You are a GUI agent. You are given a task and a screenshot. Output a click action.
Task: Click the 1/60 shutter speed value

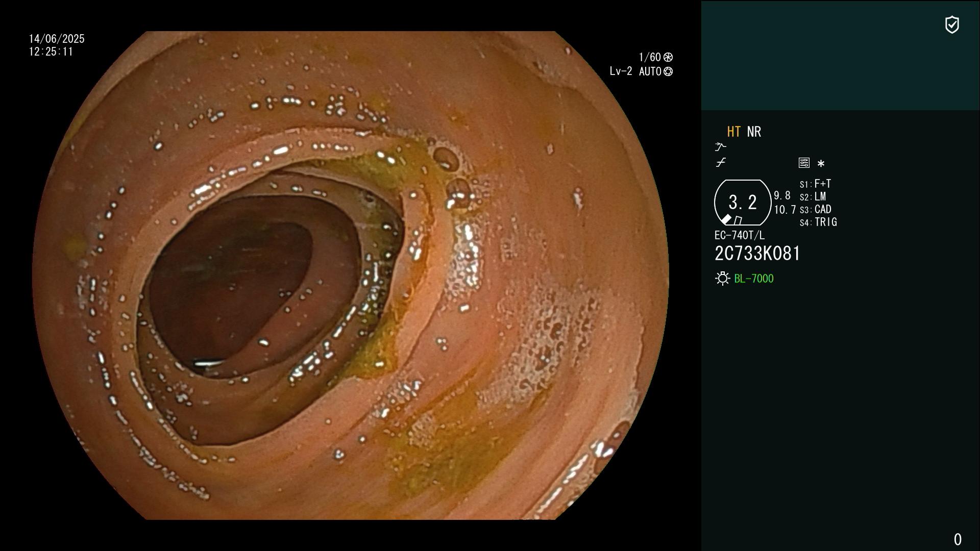[x=650, y=57]
